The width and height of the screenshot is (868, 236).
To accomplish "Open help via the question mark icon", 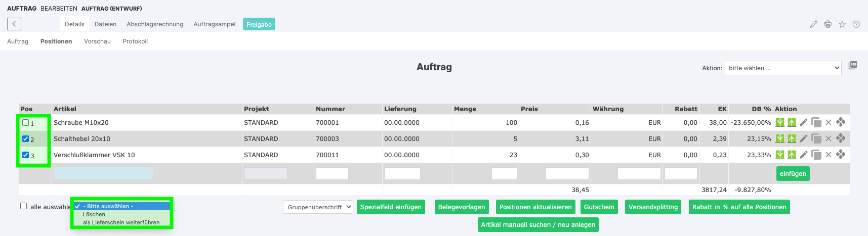I will [x=856, y=24].
